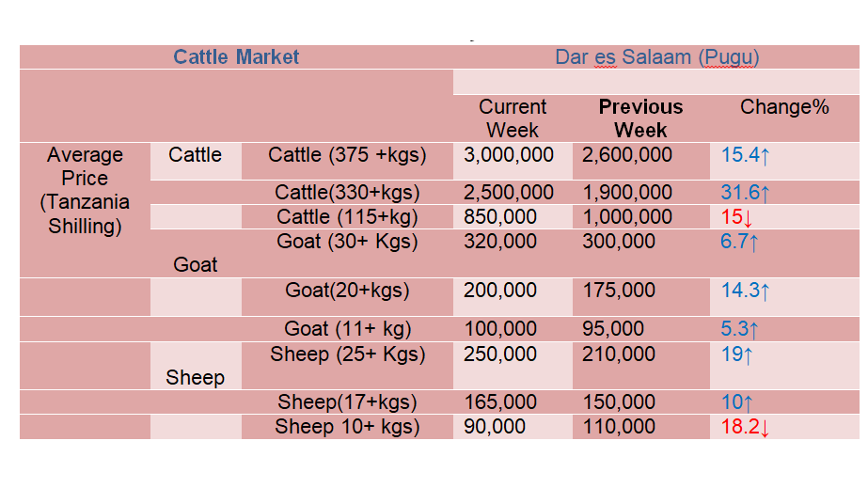
Task: Click the 90,000 current week price
Action: click(x=495, y=427)
